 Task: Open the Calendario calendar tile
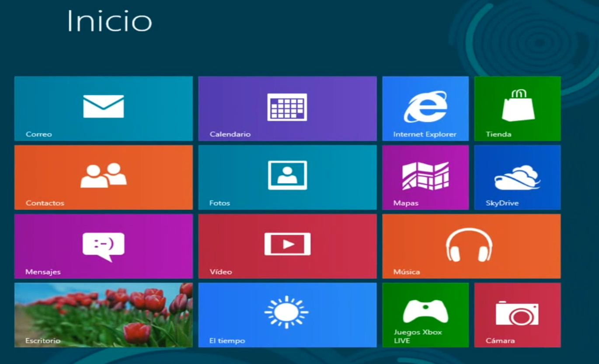(x=287, y=109)
